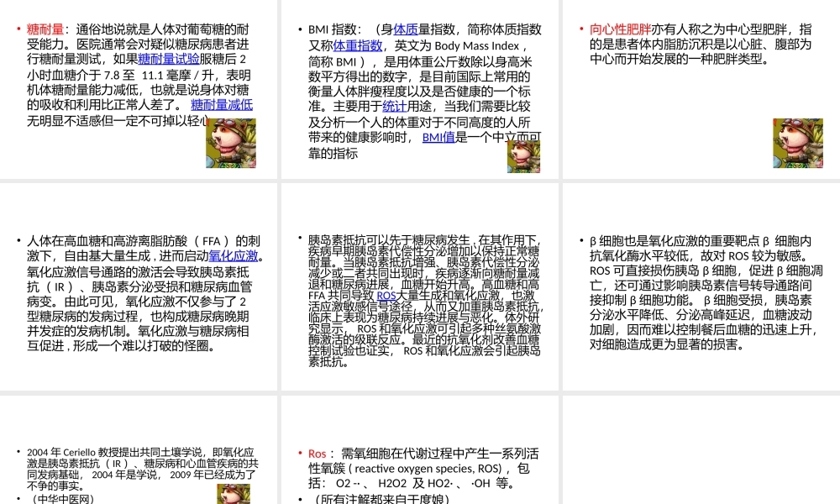The height and width of the screenshot is (504, 840).
Task: Click the empty bottom-right slide
Action: tap(700, 449)
